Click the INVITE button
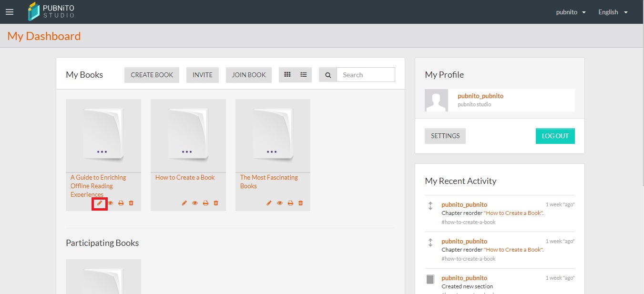The height and width of the screenshot is (294, 644). (203, 75)
